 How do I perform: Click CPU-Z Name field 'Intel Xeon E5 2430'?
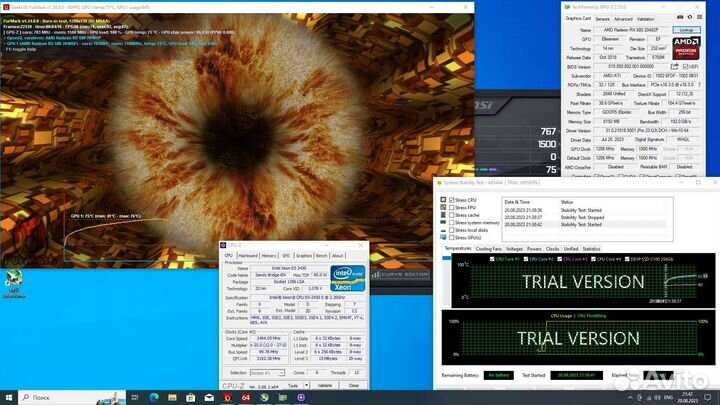coord(289,268)
